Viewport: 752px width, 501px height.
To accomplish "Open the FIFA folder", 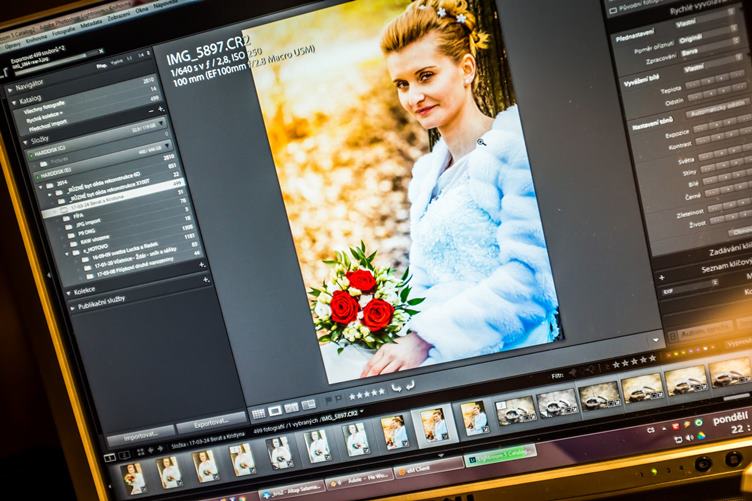I will point(78,217).
